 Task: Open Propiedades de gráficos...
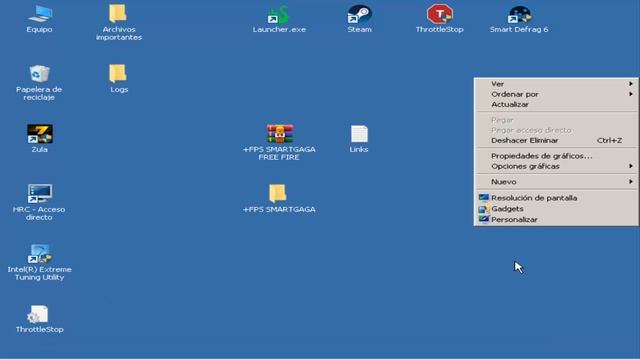click(x=556, y=156)
